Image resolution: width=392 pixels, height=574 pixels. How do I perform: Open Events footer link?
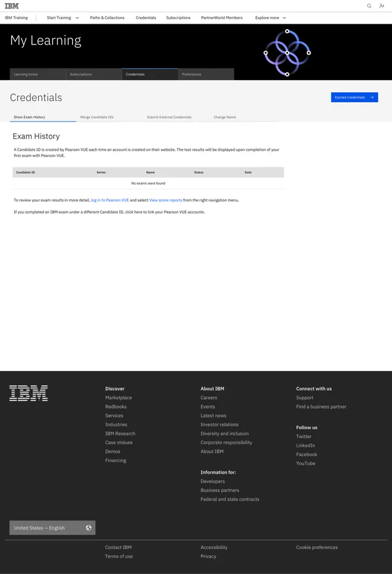(x=208, y=407)
